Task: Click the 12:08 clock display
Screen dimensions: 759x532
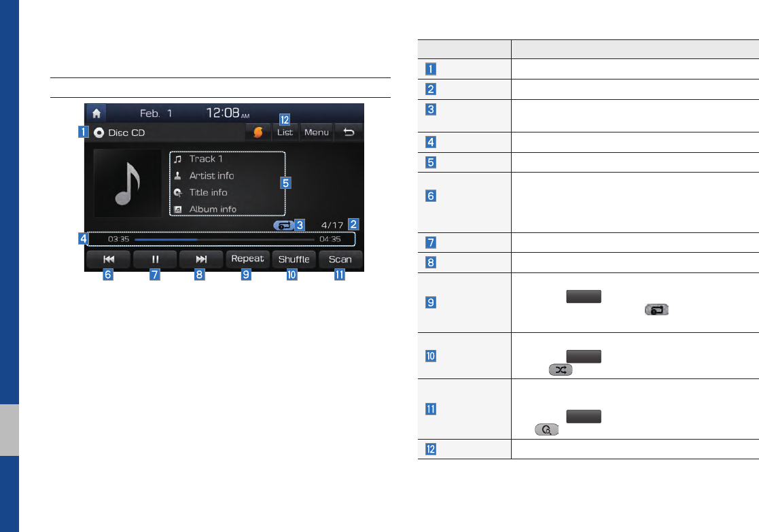Action: tap(228, 113)
